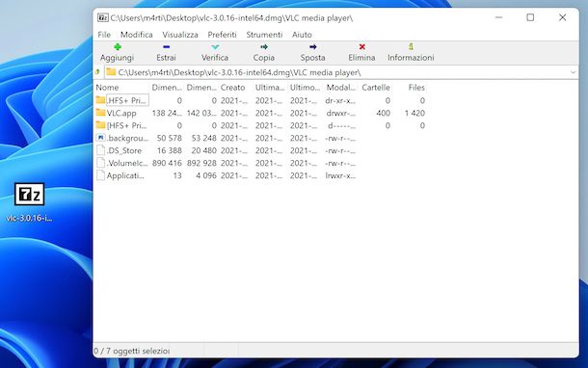Open the Modifica menu
588x368 pixels.
pos(137,35)
